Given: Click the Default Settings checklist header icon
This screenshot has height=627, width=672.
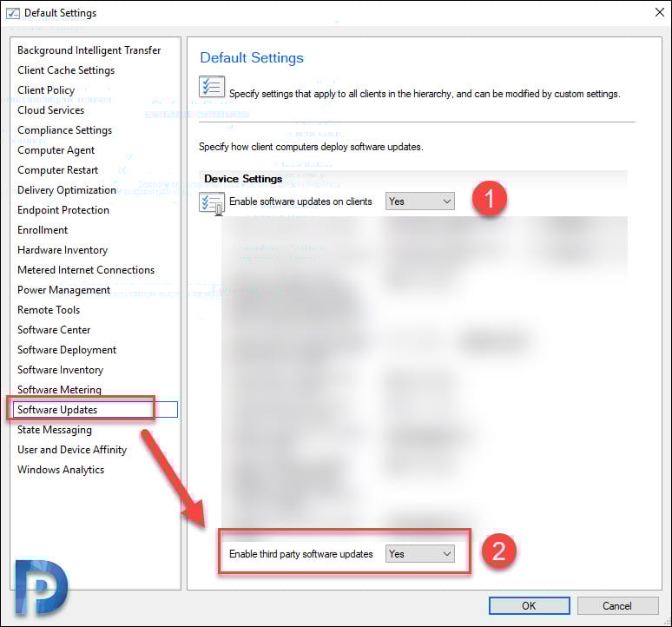Looking at the screenshot, I should point(212,86).
